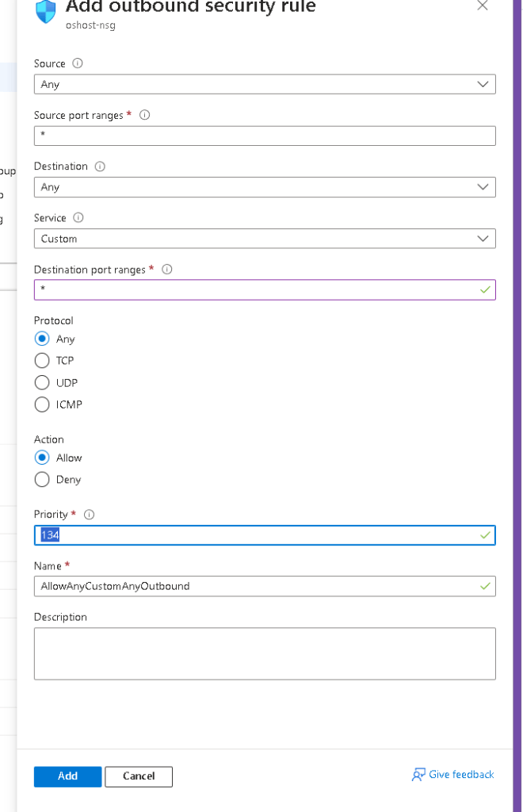Select the TCP protocol option

(x=42, y=361)
